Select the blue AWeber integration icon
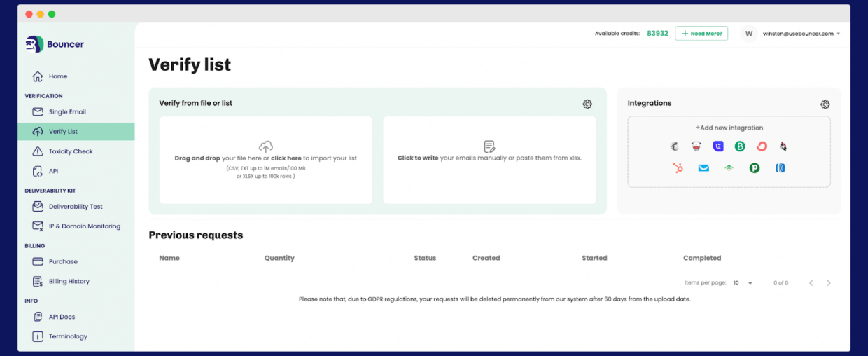The width and height of the screenshot is (868, 356). pyautogui.click(x=780, y=168)
